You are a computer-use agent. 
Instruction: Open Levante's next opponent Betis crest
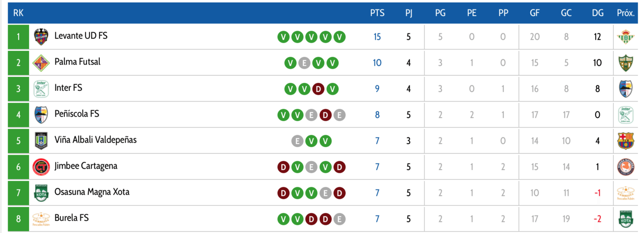click(625, 37)
